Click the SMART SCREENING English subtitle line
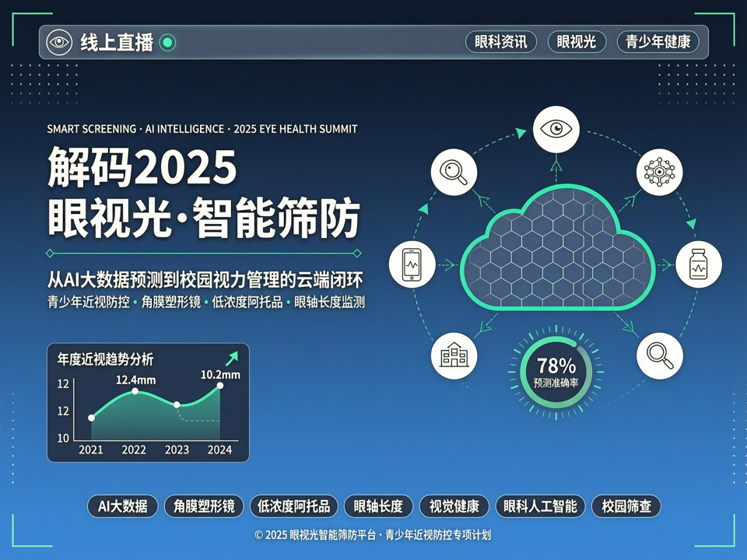This screenshot has height=560, width=747. coord(202,129)
